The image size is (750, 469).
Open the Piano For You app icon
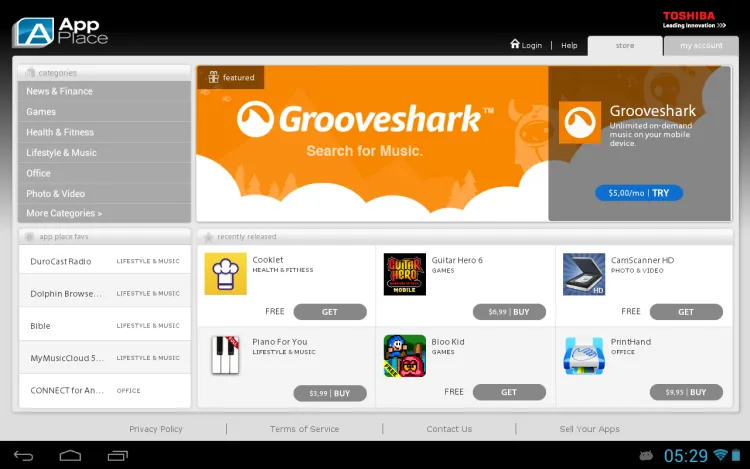[x=225, y=355]
